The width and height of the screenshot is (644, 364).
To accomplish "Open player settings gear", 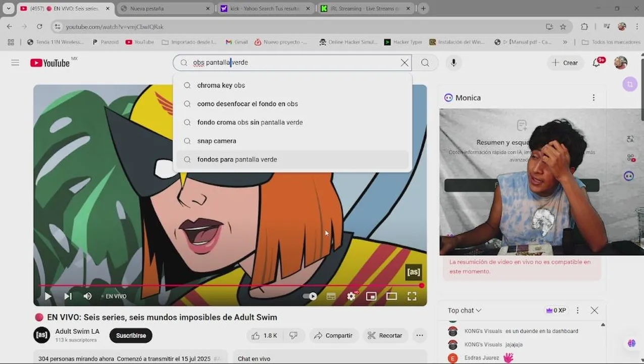I will click(352, 296).
